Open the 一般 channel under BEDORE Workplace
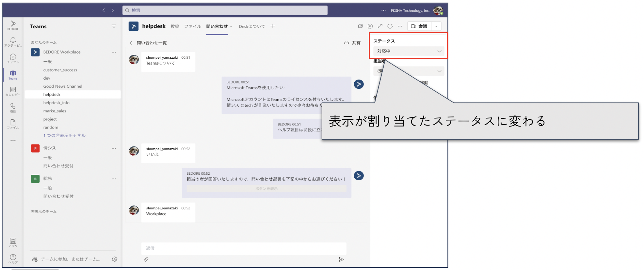The image size is (644, 270). click(48, 62)
